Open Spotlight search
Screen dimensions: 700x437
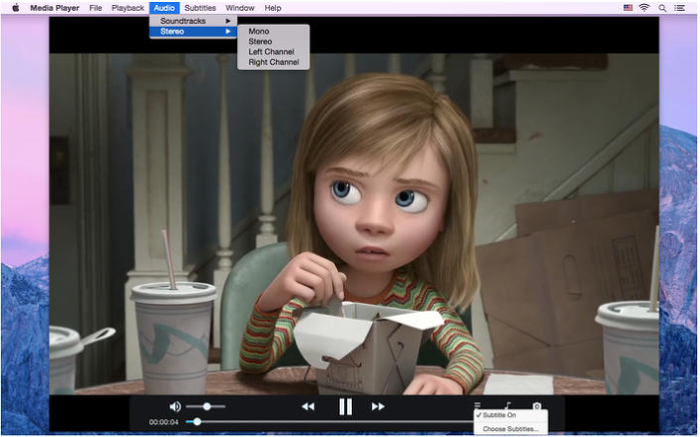pyautogui.click(x=662, y=8)
